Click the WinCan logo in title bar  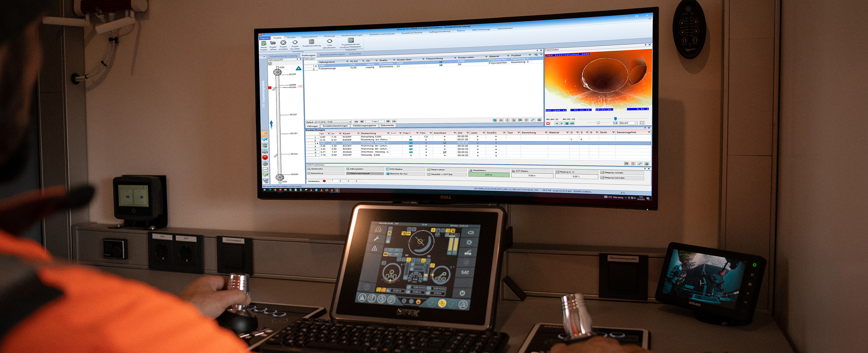(260, 34)
